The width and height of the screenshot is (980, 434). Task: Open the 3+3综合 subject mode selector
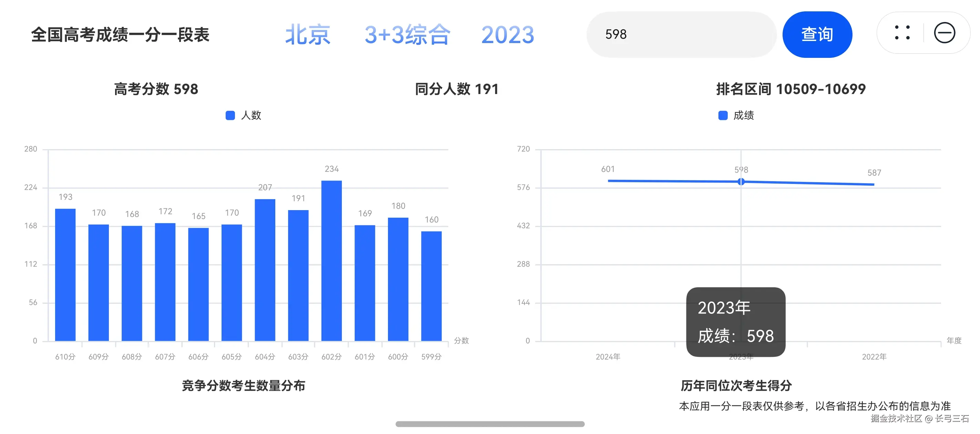click(x=407, y=35)
